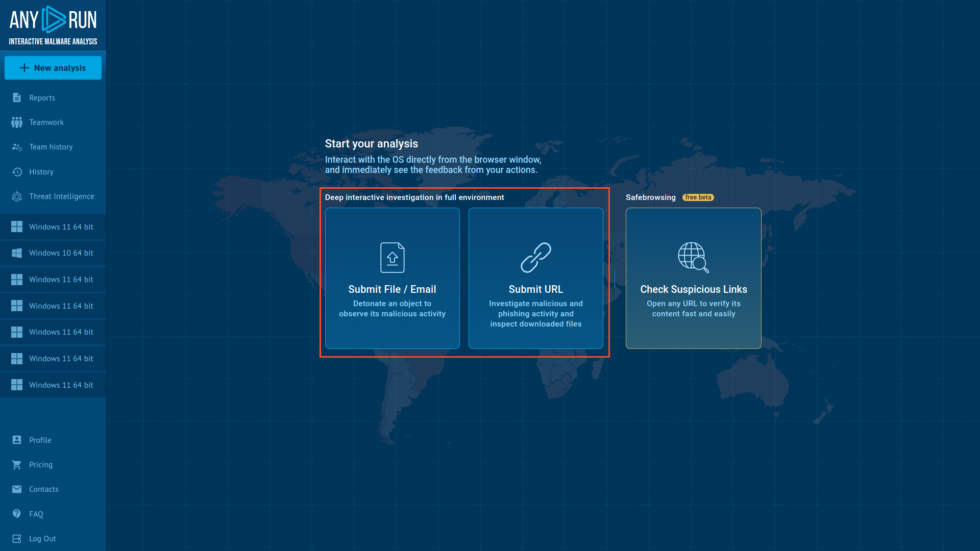Click the Log Out icon
The height and width of the screenshot is (551, 980).
[17, 539]
